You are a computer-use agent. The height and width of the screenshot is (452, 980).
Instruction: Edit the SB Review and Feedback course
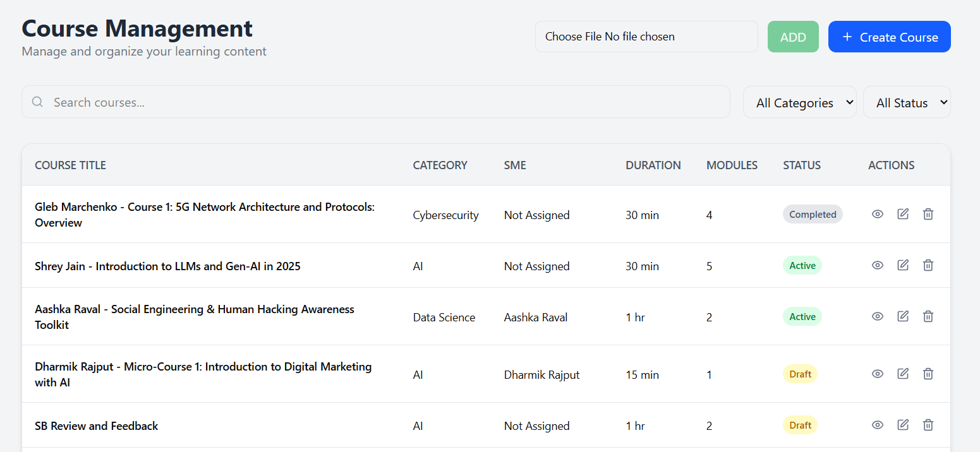point(902,425)
